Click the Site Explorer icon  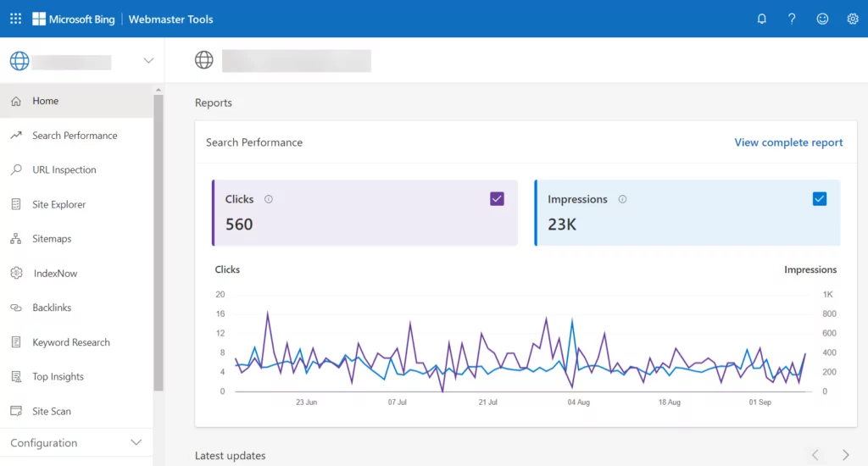pyautogui.click(x=16, y=204)
